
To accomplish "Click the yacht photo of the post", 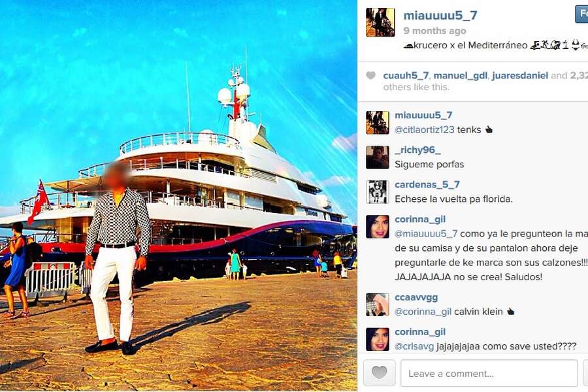I will 178,195.
